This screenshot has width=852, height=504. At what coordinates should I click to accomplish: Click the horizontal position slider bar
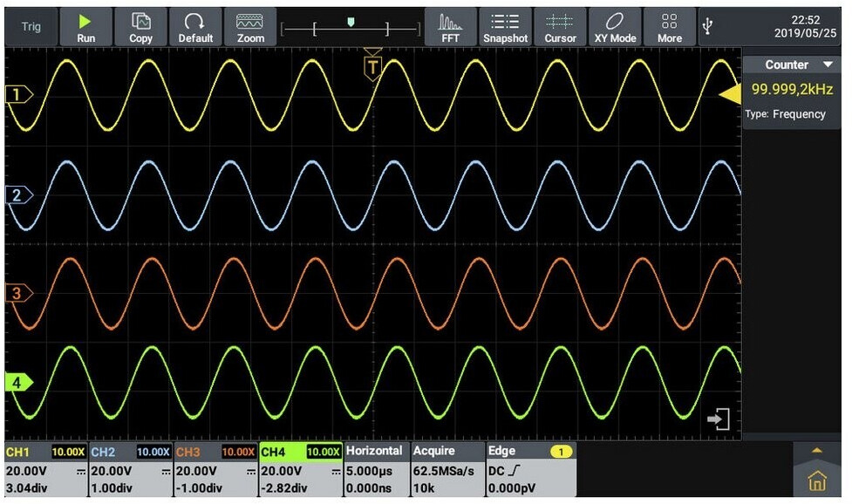click(350, 29)
